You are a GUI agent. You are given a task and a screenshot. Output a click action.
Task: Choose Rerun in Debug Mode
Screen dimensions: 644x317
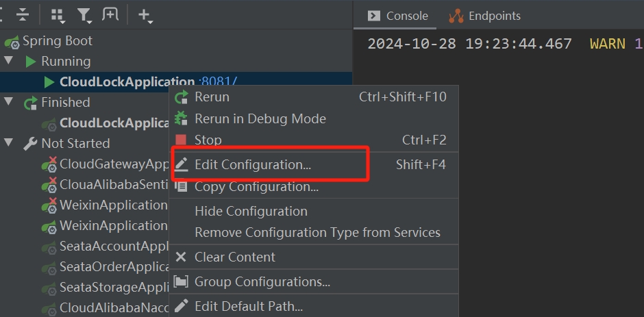point(260,118)
